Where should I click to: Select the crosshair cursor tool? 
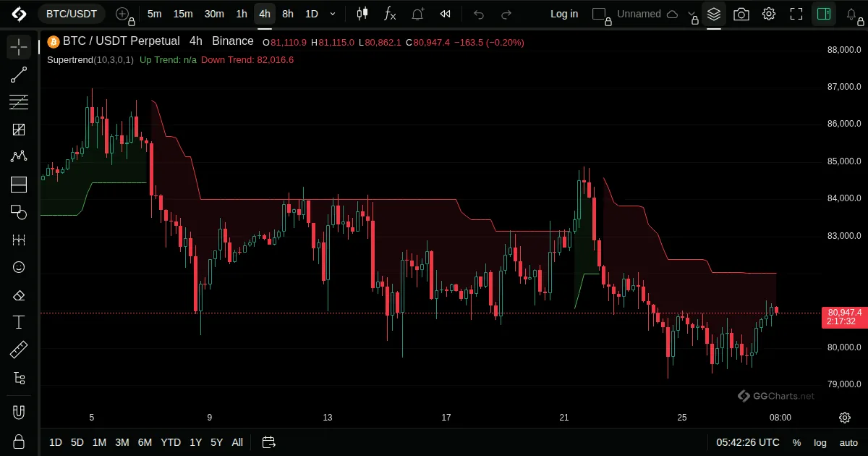19,48
